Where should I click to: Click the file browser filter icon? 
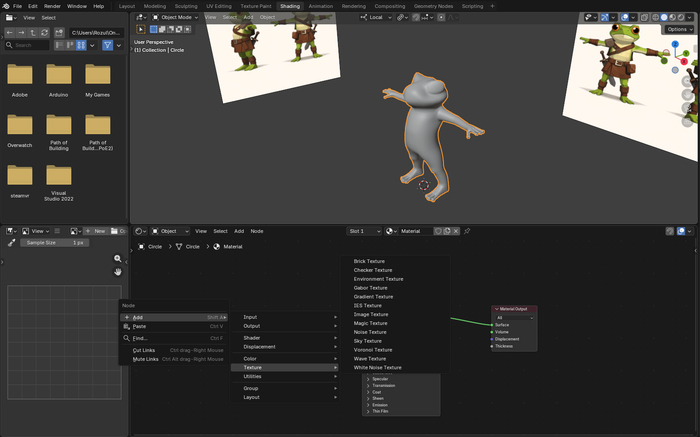[x=108, y=45]
